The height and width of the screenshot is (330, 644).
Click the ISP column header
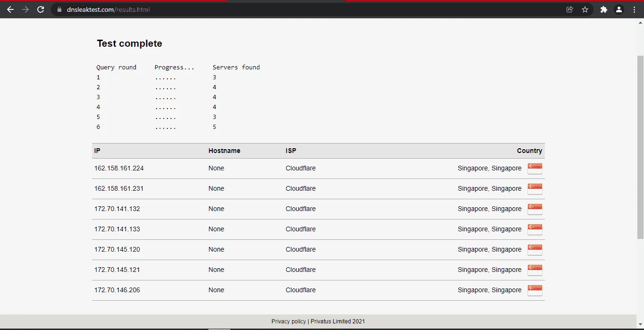(291, 151)
